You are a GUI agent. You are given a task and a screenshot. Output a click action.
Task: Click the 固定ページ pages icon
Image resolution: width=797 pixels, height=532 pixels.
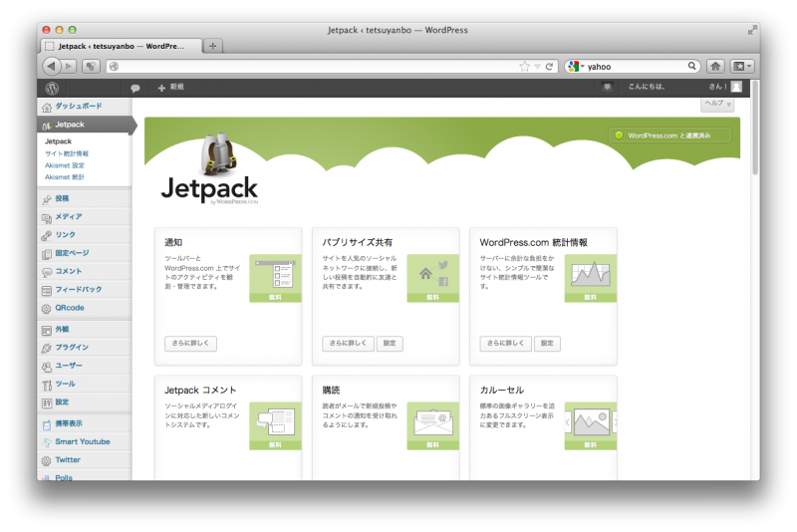[x=47, y=254]
